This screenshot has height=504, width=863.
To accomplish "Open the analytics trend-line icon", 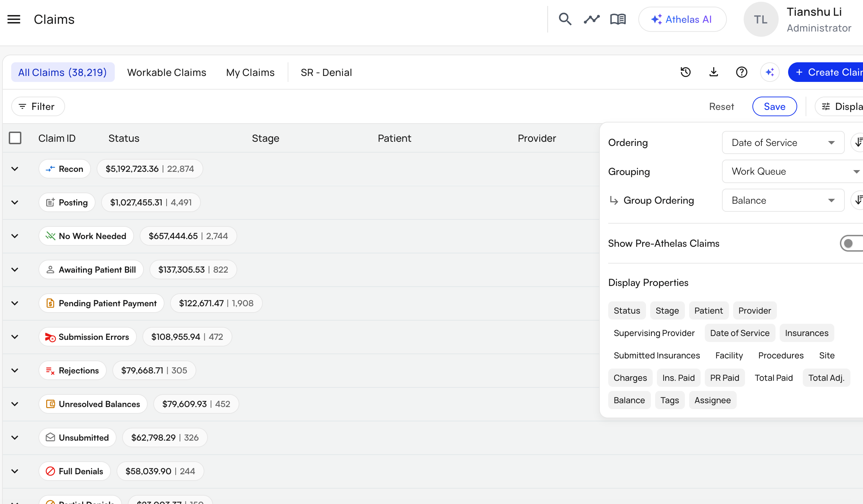I will click(591, 19).
